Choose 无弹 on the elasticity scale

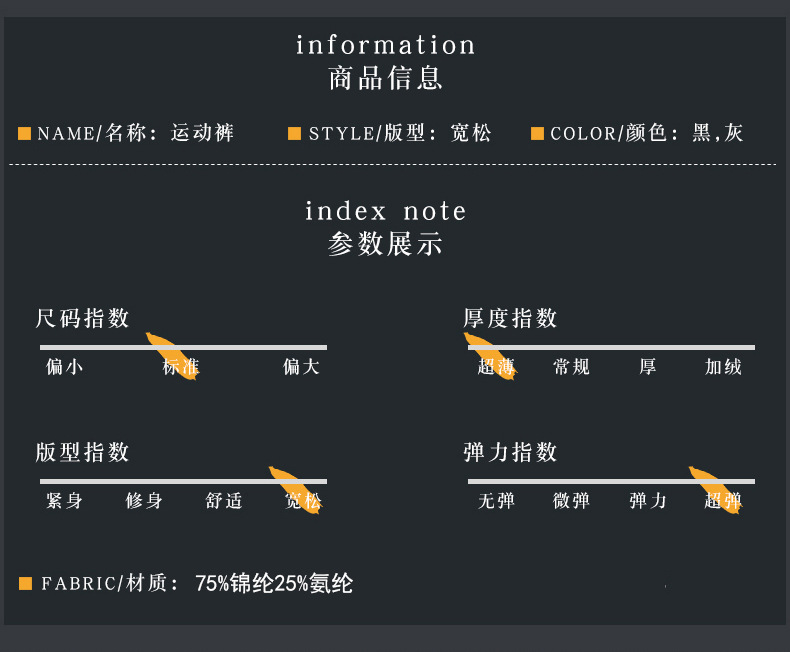[496, 501]
